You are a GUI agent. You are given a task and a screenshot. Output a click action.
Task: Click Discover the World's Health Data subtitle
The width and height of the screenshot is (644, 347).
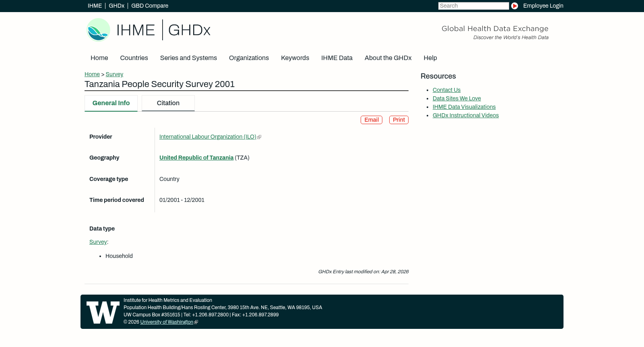coord(511,38)
